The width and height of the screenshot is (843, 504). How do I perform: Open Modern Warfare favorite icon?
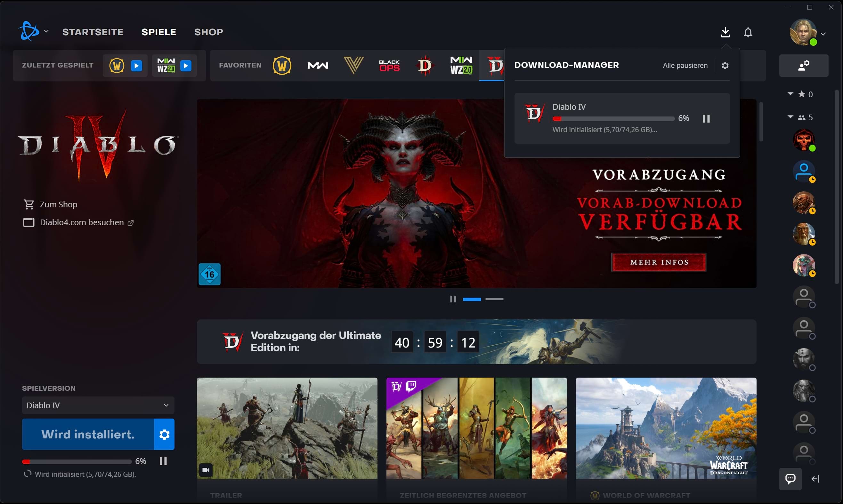[x=318, y=66]
